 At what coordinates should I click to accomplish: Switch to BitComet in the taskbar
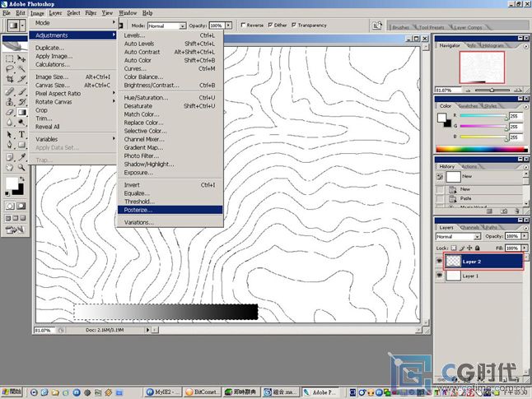pyautogui.click(x=203, y=392)
